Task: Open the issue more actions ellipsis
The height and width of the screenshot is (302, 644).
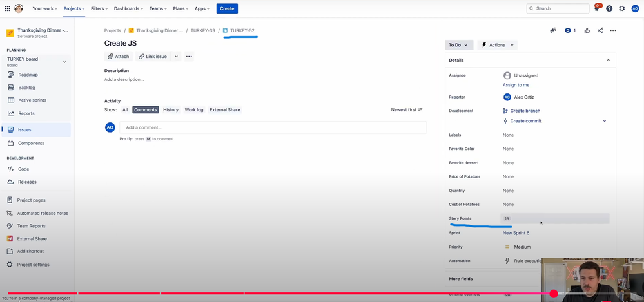Action: click(x=613, y=30)
